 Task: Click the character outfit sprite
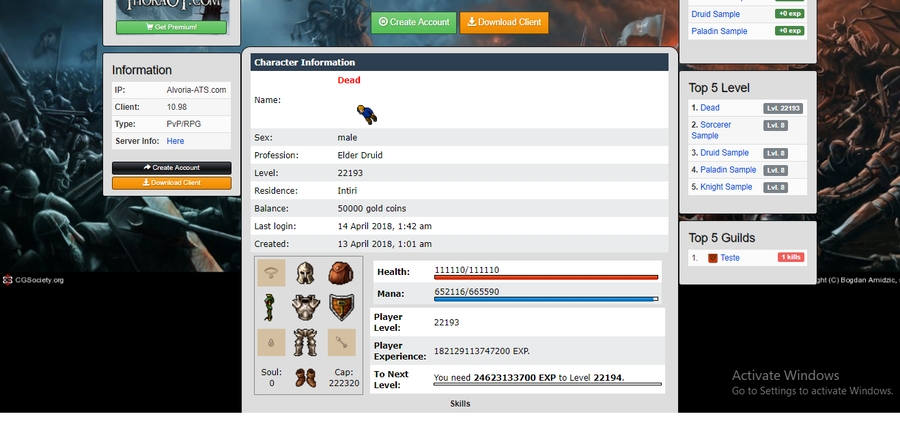367,113
